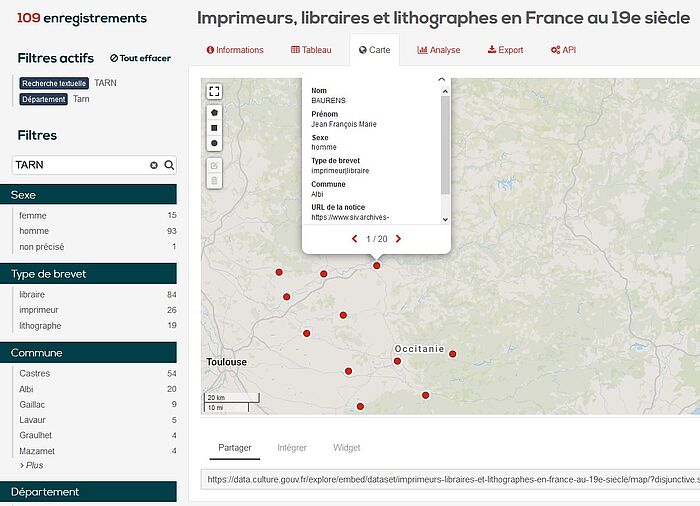Remove the Département Tarn filter tag
Viewport: 700px width, 506px height.
pyautogui.click(x=43, y=99)
